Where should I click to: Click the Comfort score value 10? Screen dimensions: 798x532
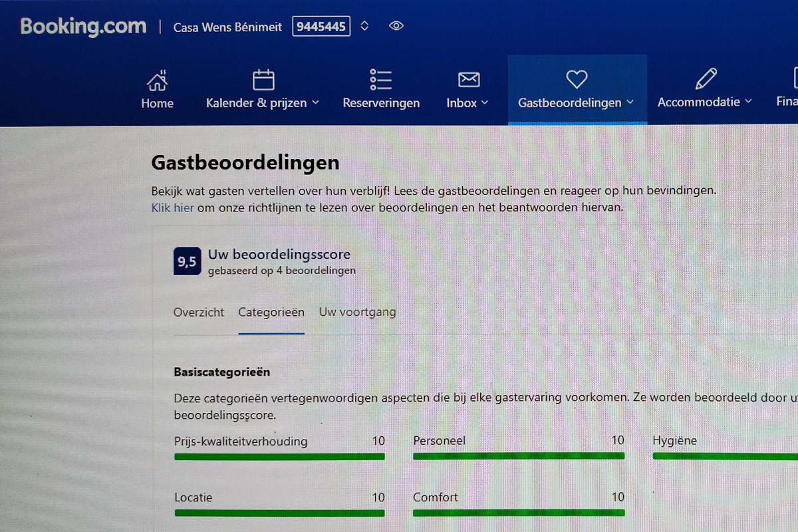click(x=618, y=497)
